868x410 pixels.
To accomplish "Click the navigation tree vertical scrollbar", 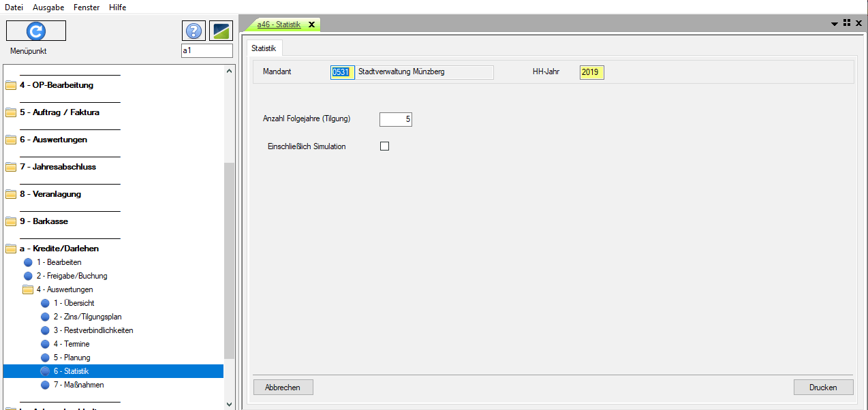I will [229, 259].
